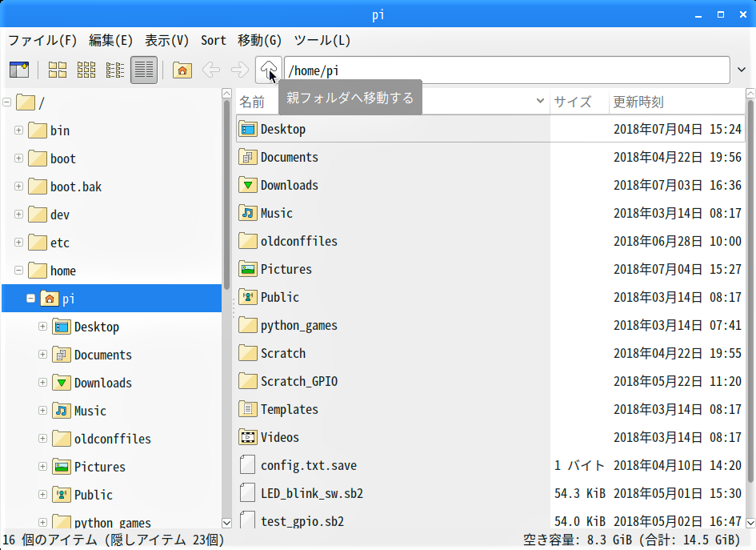Open the 移動(G) menu
Image resolution: width=756 pixels, height=550 pixels.
pyautogui.click(x=259, y=40)
